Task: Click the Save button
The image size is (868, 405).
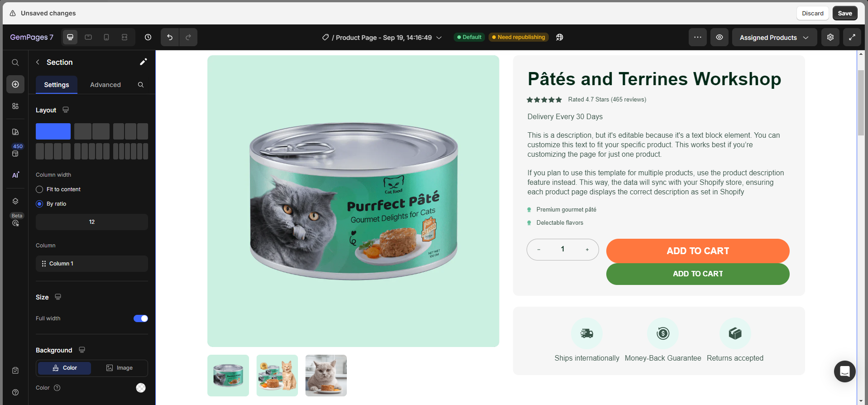Action: pos(844,13)
